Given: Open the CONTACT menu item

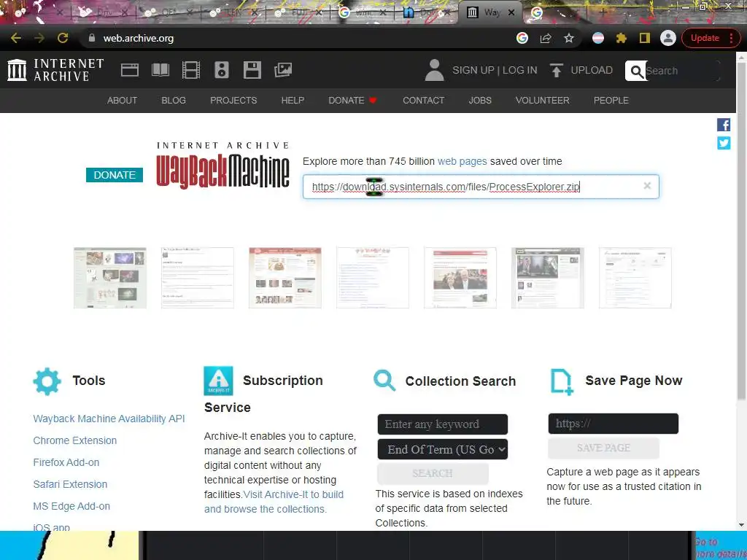Looking at the screenshot, I should point(424,101).
